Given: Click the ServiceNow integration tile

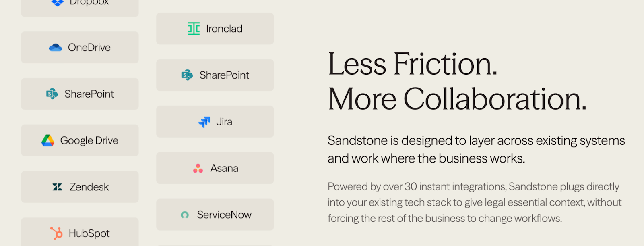Looking at the screenshot, I should coord(215,215).
